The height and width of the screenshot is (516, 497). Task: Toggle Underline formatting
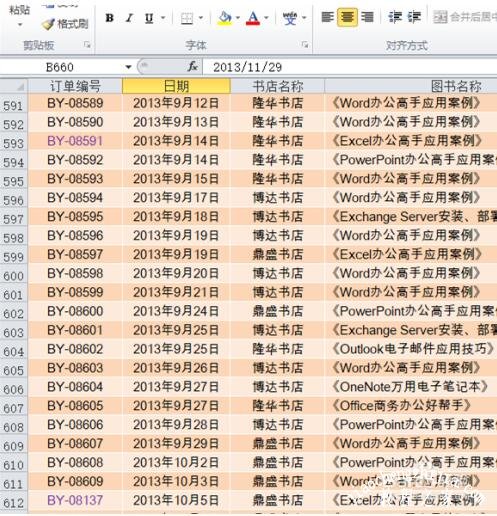[x=149, y=18]
